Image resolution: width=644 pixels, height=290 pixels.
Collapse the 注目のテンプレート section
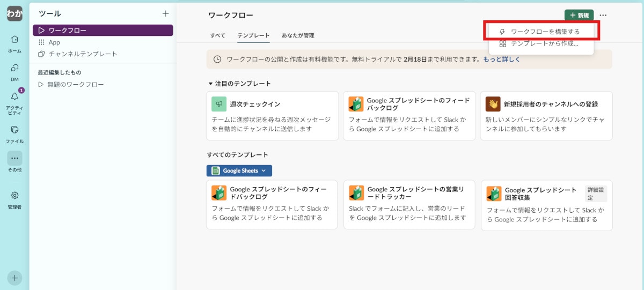210,84
